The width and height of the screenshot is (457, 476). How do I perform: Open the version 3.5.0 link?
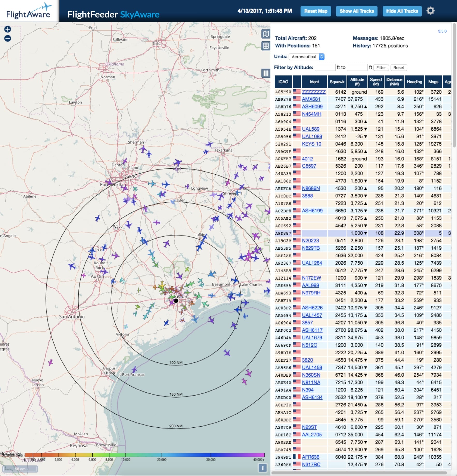(x=443, y=31)
